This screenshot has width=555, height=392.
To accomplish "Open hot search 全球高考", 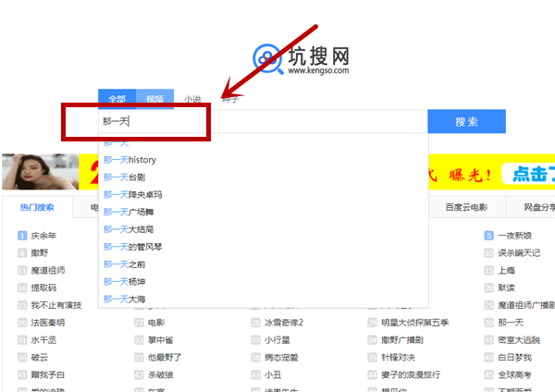I will click(515, 374).
